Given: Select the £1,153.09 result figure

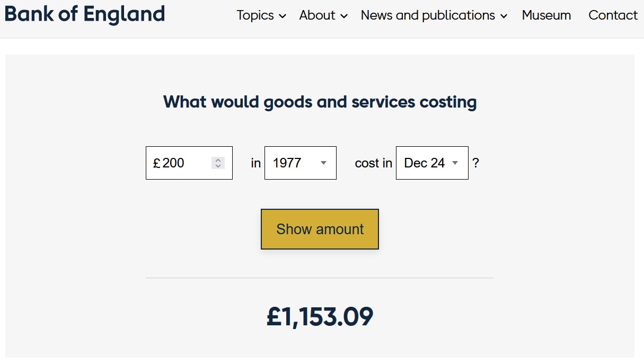Looking at the screenshot, I should (x=320, y=316).
